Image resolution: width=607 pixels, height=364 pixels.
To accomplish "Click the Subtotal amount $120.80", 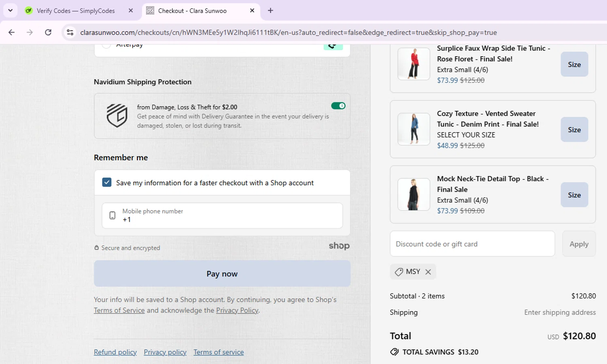I will click(584, 296).
